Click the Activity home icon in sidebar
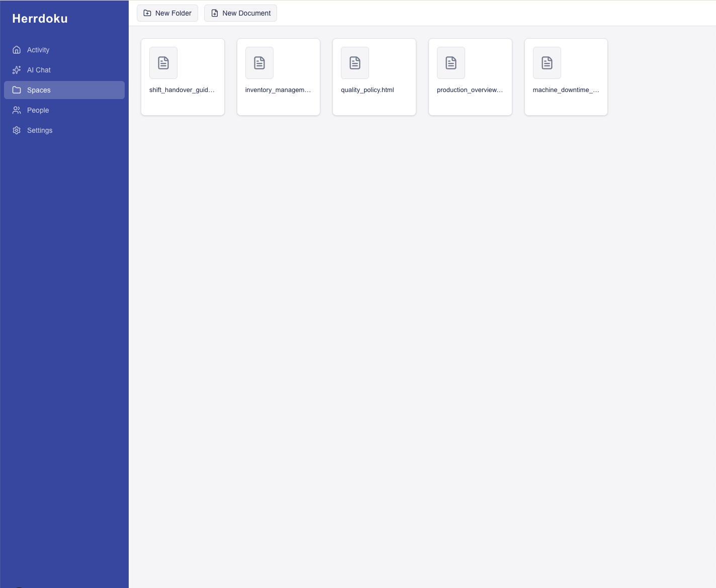Viewport: 716px width, 588px height. 17,50
